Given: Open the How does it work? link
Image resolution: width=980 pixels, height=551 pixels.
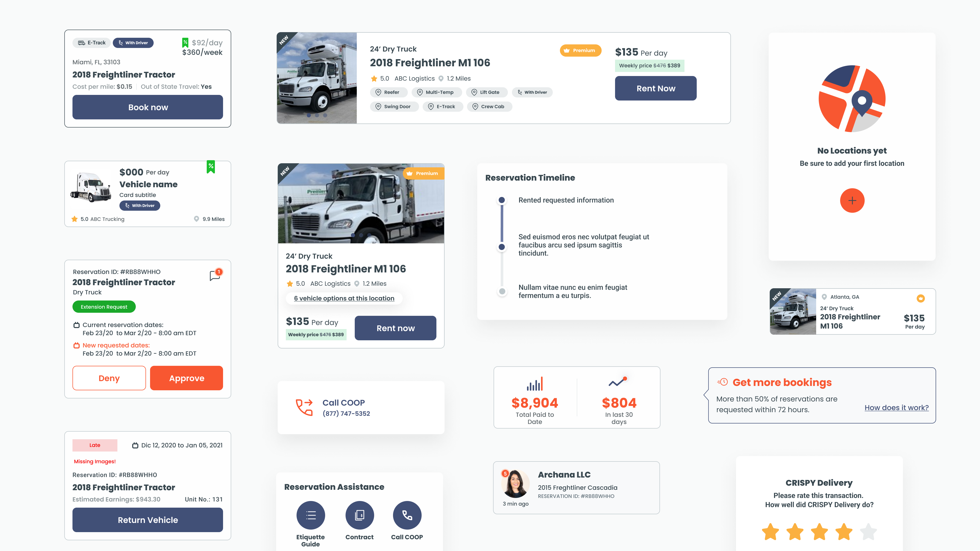Looking at the screenshot, I should [896, 408].
